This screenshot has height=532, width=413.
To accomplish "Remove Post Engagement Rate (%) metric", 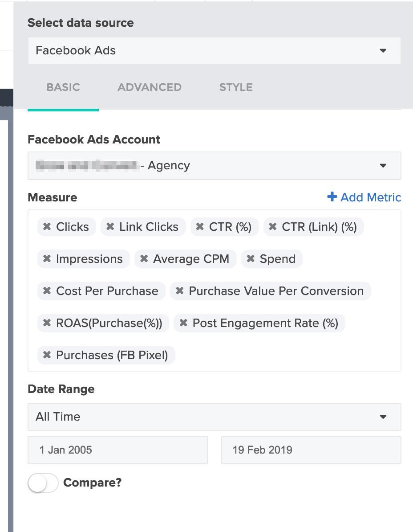I will pos(183,323).
